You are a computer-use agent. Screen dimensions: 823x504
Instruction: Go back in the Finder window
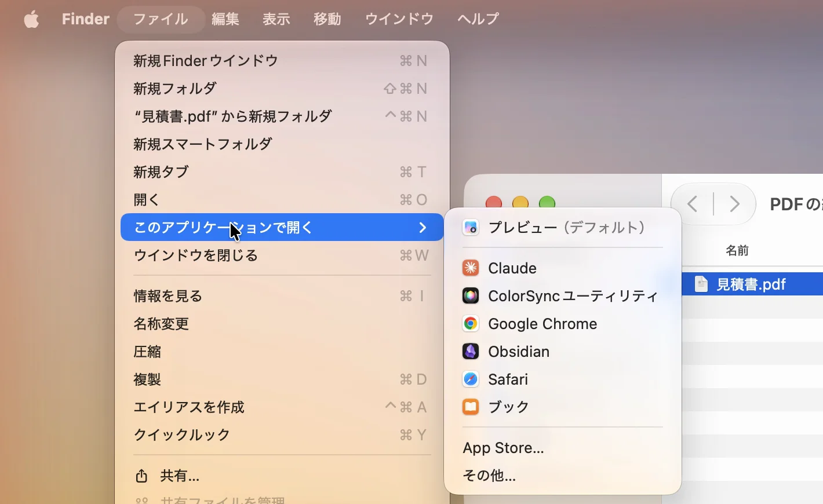tap(692, 204)
